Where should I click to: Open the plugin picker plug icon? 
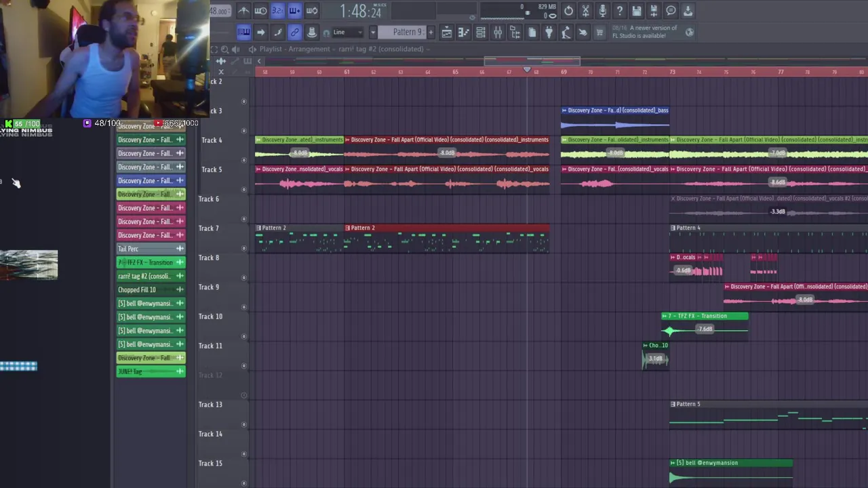pyautogui.click(x=549, y=33)
